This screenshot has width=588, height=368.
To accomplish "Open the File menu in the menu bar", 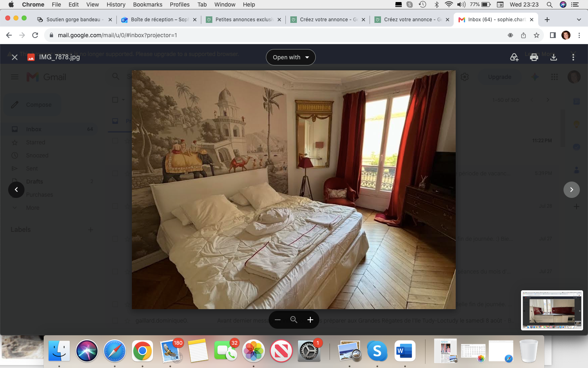I will (x=56, y=4).
